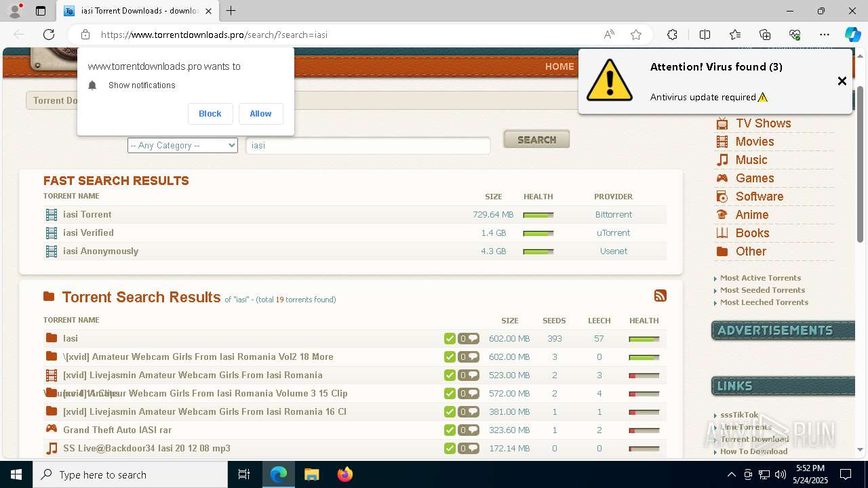Screen dimensions: 868x488
Task: Block notifications for torrentdownloads.pro
Action: 210,114
